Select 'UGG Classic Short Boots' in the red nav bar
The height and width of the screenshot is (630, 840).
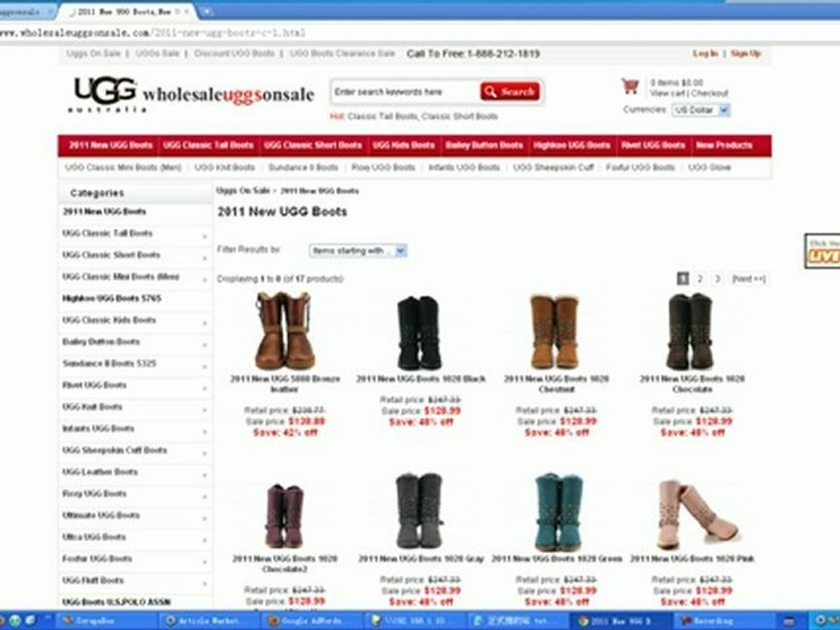point(313,145)
